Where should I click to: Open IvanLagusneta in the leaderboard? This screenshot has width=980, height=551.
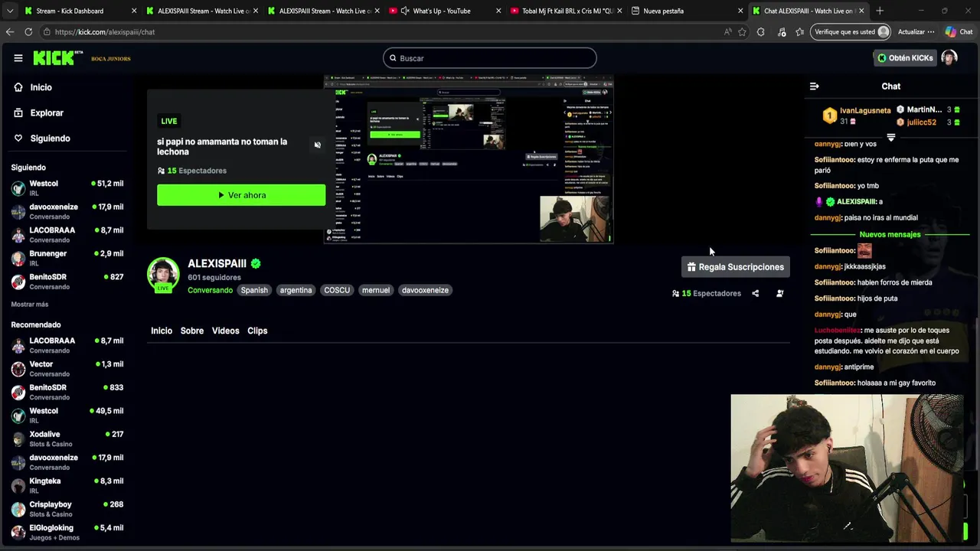(x=865, y=111)
